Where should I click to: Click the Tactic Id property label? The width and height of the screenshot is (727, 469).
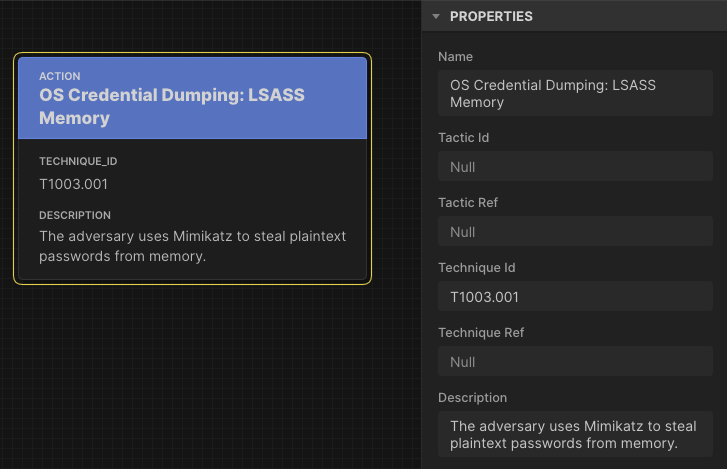coord(463,137)
